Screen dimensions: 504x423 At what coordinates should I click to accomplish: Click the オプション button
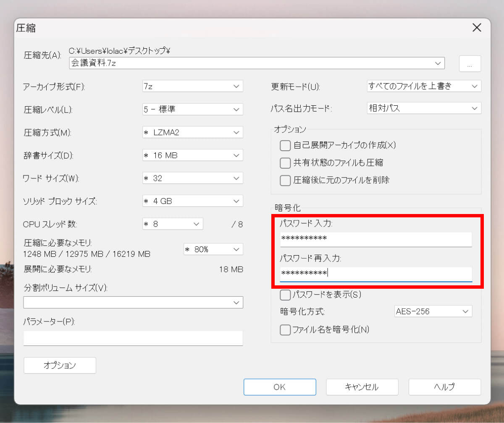pyautogui.click(x=60, y=365)
